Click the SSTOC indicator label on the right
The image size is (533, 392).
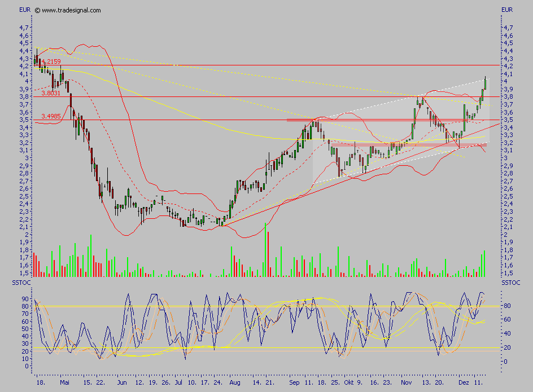click(510, 282)
